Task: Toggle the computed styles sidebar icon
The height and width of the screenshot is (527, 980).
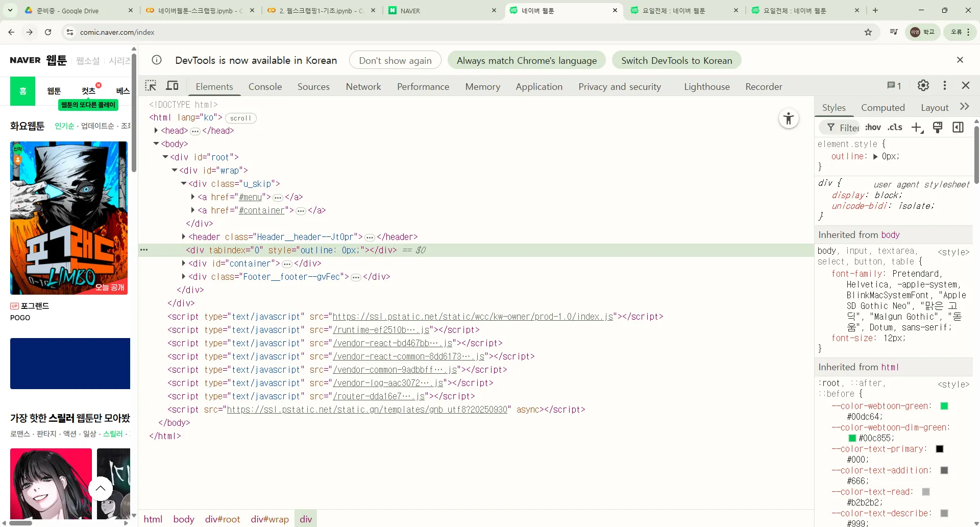Action: tap(958, 128)
